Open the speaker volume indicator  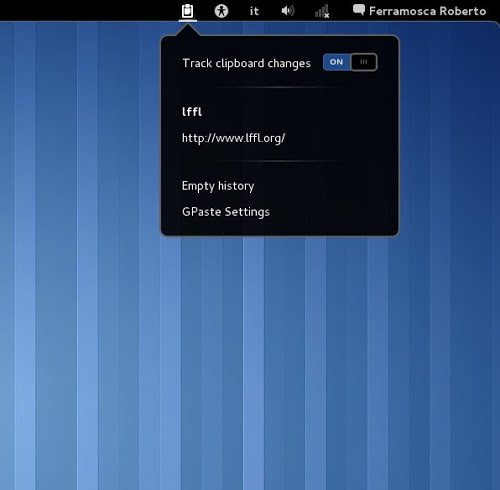pyautogui.click(x=288, y=11)
